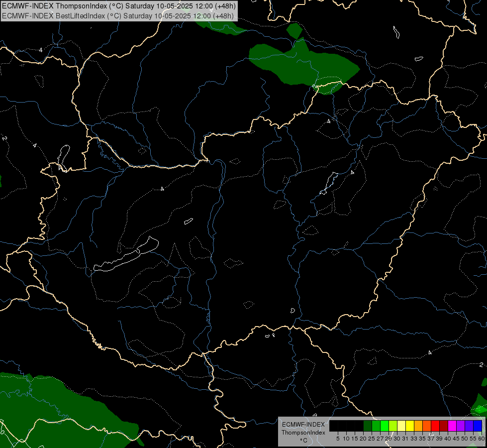Click the dark red 39–40 legend swatch

tap(444, 426)
